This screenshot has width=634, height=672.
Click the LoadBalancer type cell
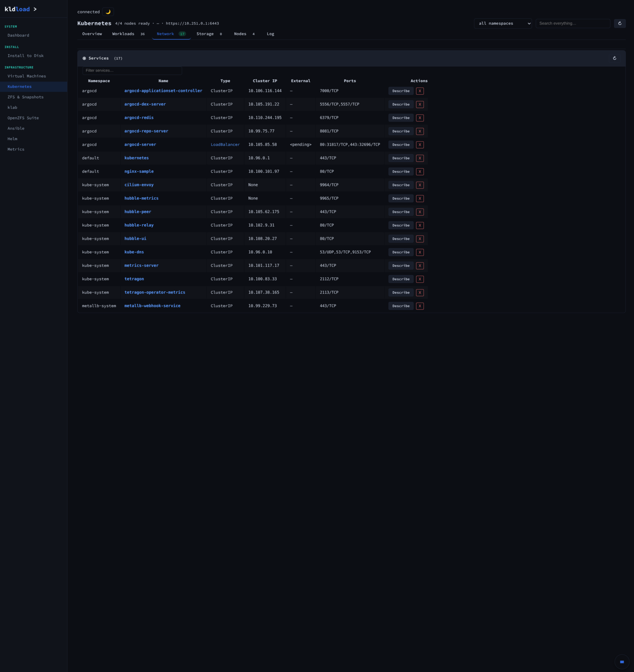[x=225, y=145]
